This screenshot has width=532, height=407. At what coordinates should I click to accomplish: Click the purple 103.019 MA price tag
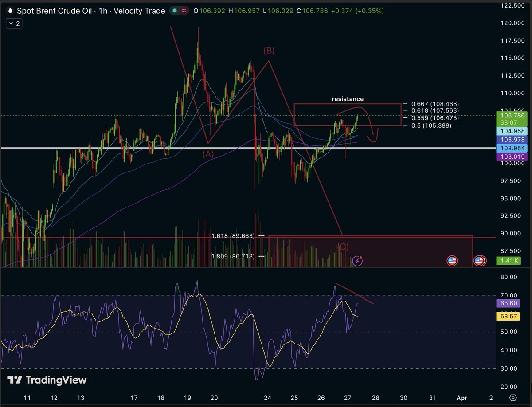click(511, 157)
